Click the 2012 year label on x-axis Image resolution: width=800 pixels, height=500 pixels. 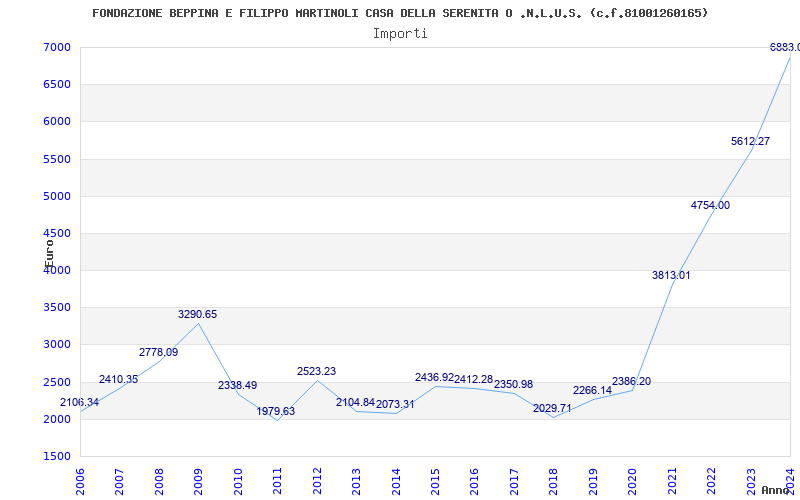(317, 482)
